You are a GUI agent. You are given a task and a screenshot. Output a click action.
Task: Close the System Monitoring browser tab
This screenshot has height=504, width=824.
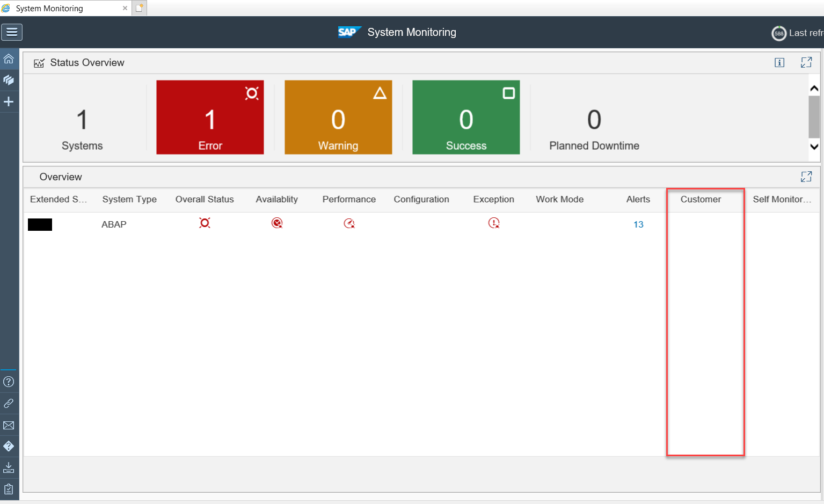coord(125,8)
